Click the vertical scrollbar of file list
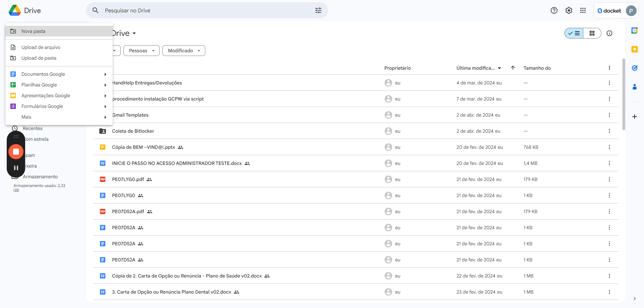 624,94
